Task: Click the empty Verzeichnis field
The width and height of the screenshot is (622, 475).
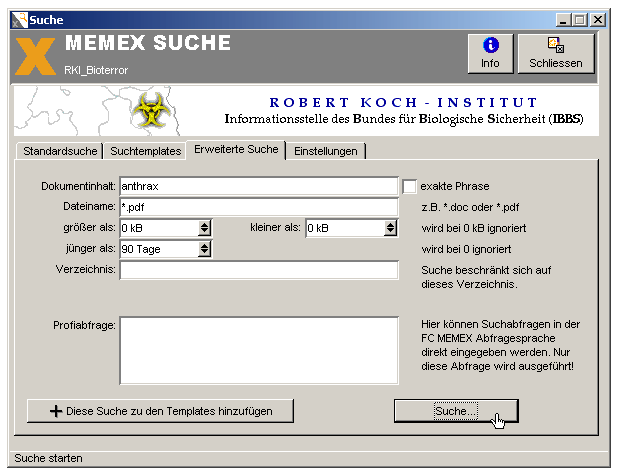Action: 259,270
